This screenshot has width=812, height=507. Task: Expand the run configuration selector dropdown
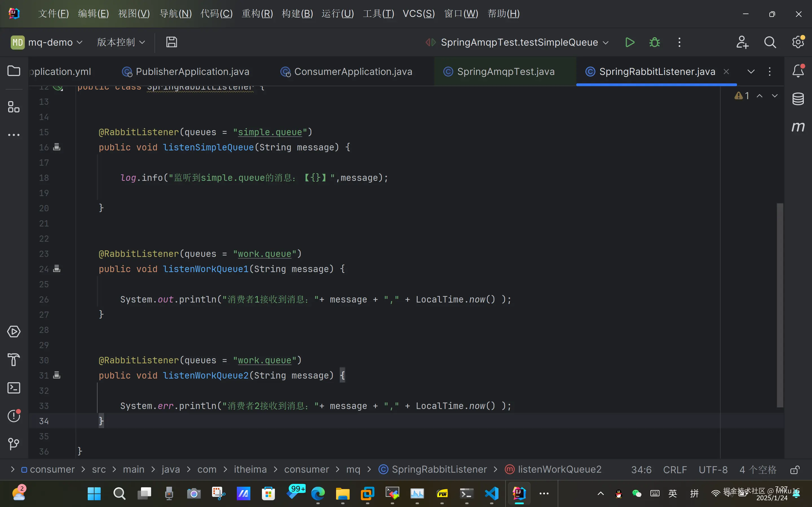pyautogui.click(x=606, y=43)
